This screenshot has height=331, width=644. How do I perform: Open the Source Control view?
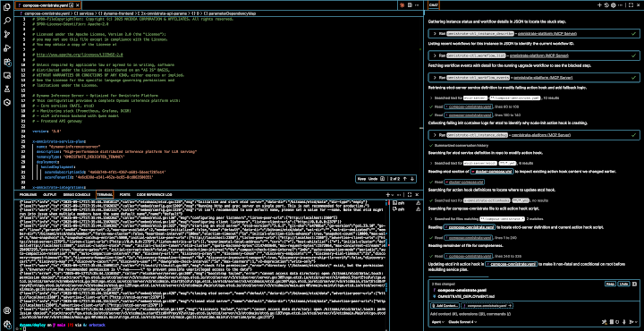coord(6,35)
